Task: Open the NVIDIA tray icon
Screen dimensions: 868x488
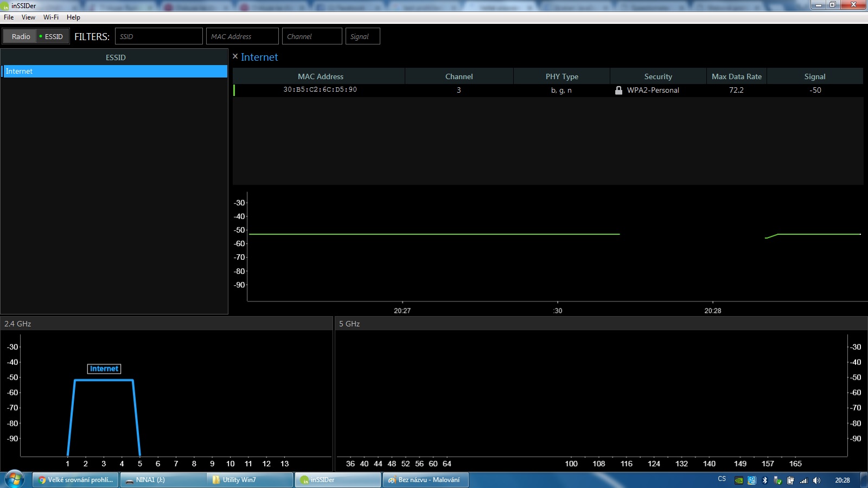Action: point(739,480)
